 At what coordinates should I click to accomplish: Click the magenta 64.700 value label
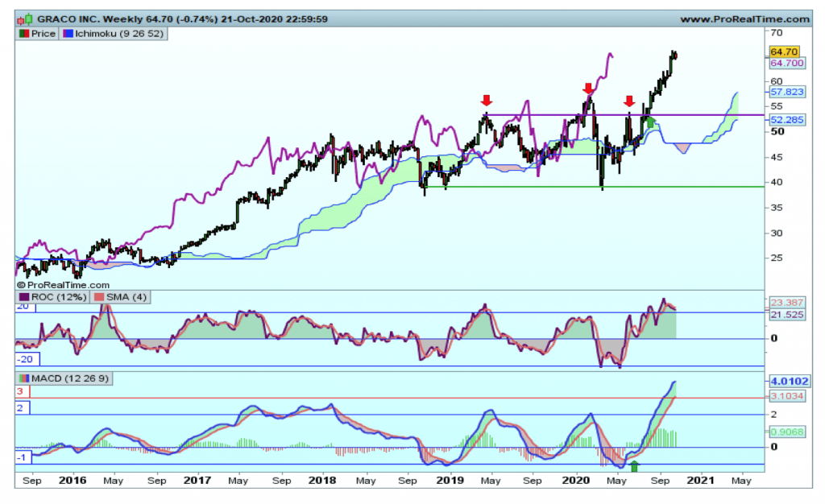click(x=787, y=63)
